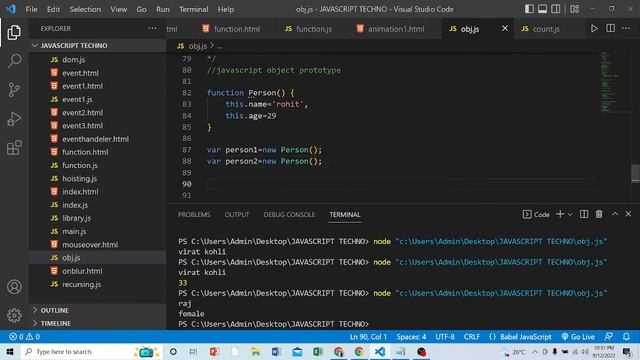Open the notifications bell
The width and height of the screenshot is (640, 360).
(626, 337)
